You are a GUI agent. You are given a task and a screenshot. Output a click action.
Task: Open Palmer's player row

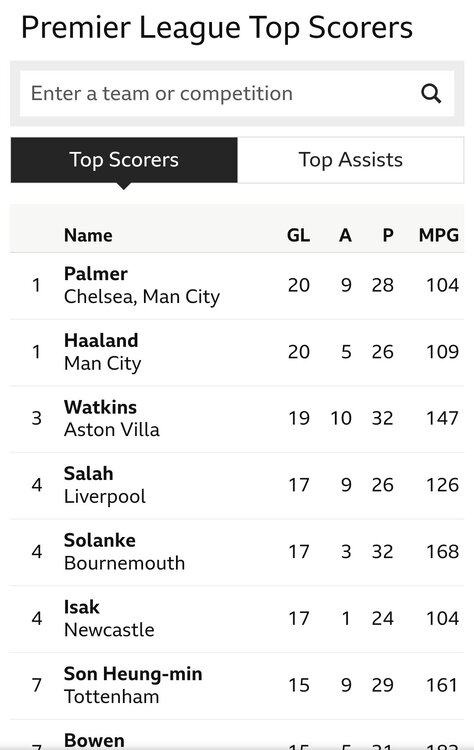pyautogui.click(x=237, y=286)
